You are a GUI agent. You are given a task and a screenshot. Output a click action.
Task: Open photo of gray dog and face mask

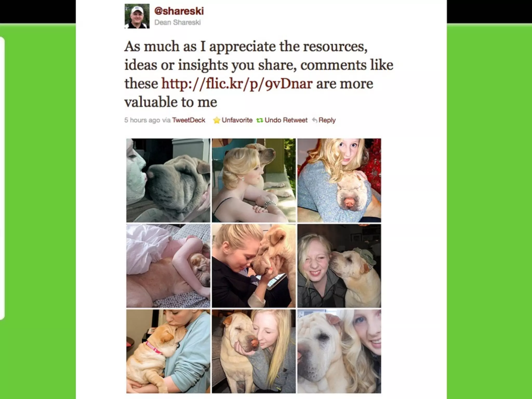(168, 180)
